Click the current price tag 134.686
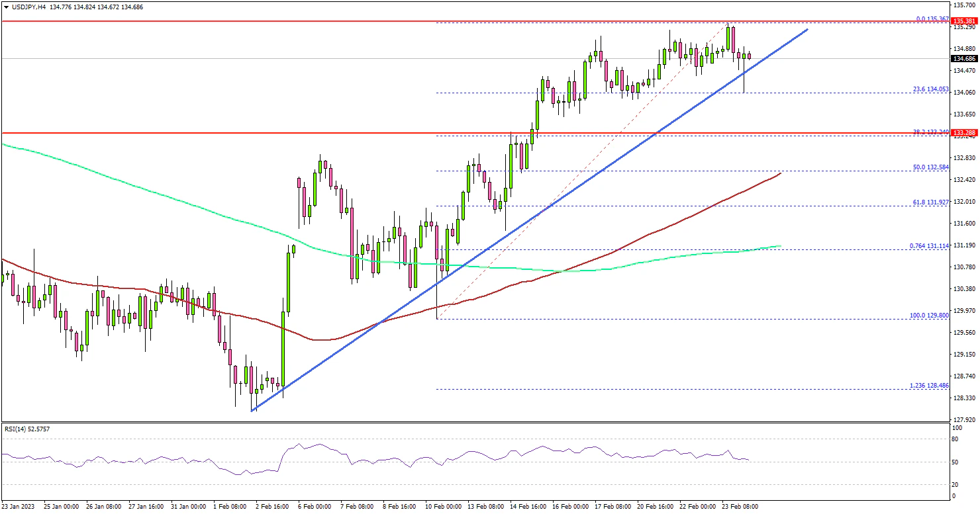This screenshot has height=514, width=980. (964, 58)
